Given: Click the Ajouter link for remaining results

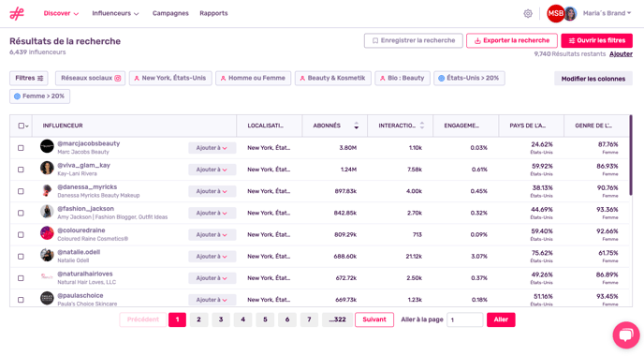Looking at the screenshot, I should (621, 54).
